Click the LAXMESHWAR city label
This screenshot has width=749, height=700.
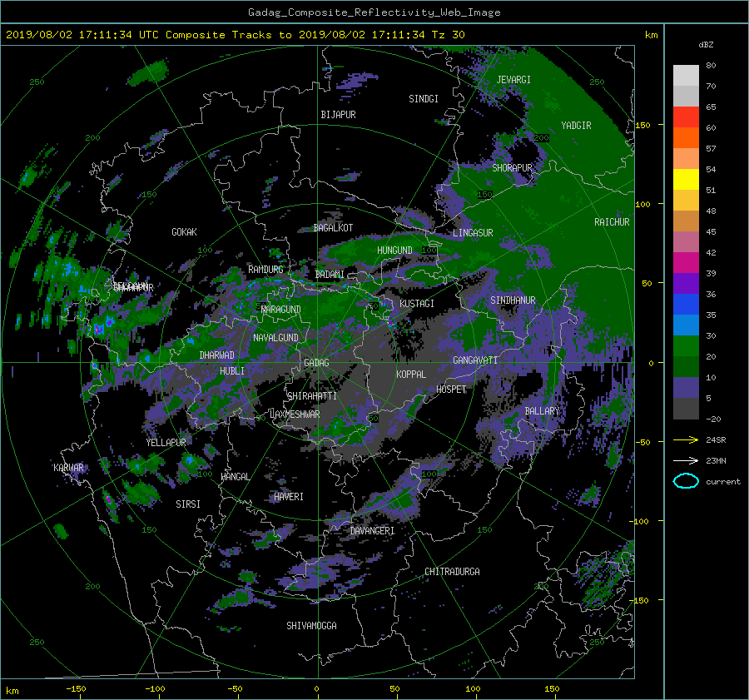tap(295, 415)
